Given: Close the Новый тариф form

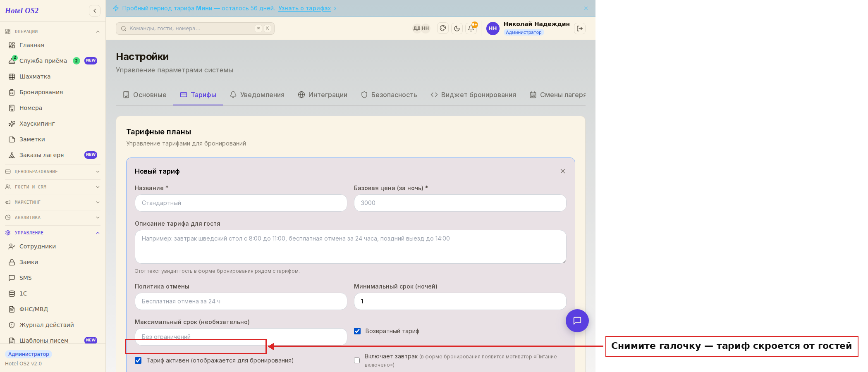Looking at the screenshot, I should (x=563, y=171).
